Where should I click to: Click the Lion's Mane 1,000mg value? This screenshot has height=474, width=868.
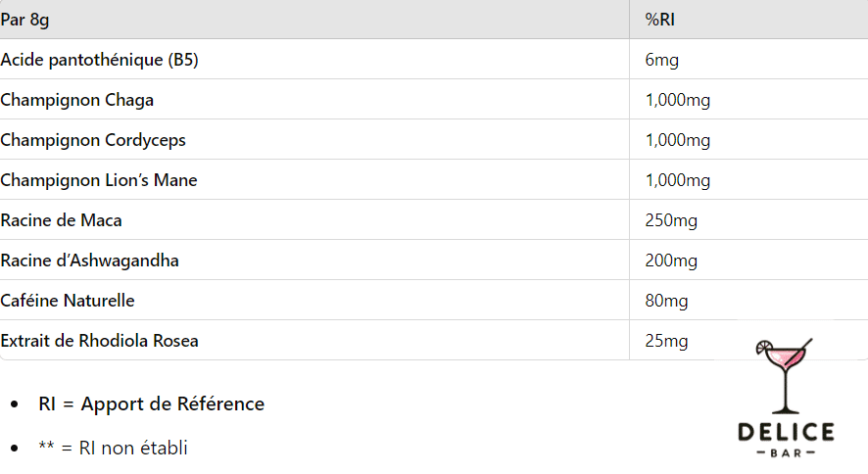(x=678, y=180)
